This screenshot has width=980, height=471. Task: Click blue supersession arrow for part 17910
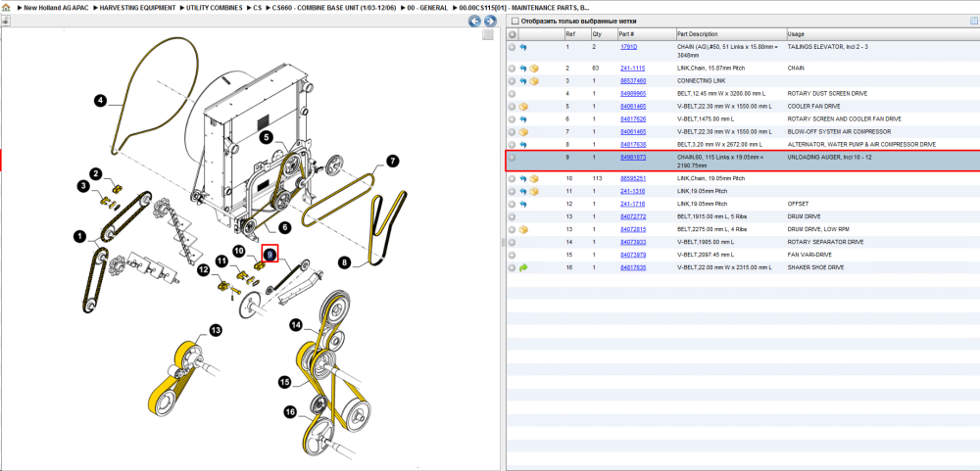[523, 47]
